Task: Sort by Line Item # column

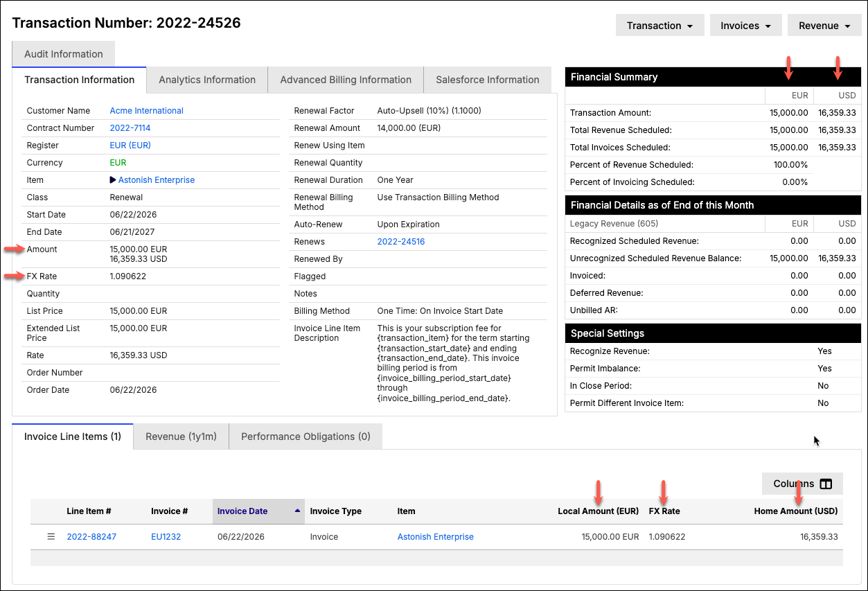Action: click(x=89, y=511)
